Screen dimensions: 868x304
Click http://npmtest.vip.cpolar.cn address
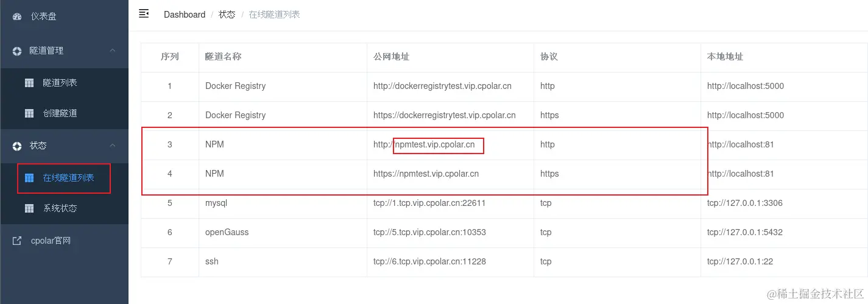coord(424,144)
